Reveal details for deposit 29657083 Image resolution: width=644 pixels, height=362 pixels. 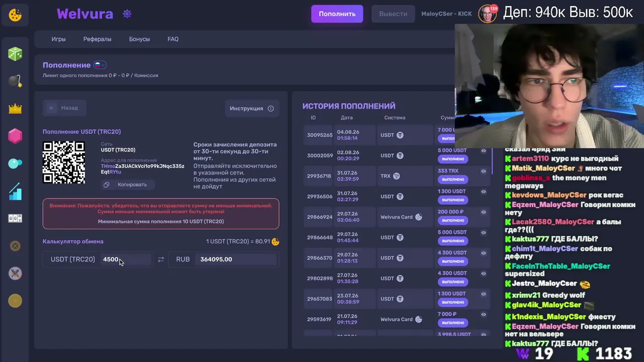tap(484, 294)
